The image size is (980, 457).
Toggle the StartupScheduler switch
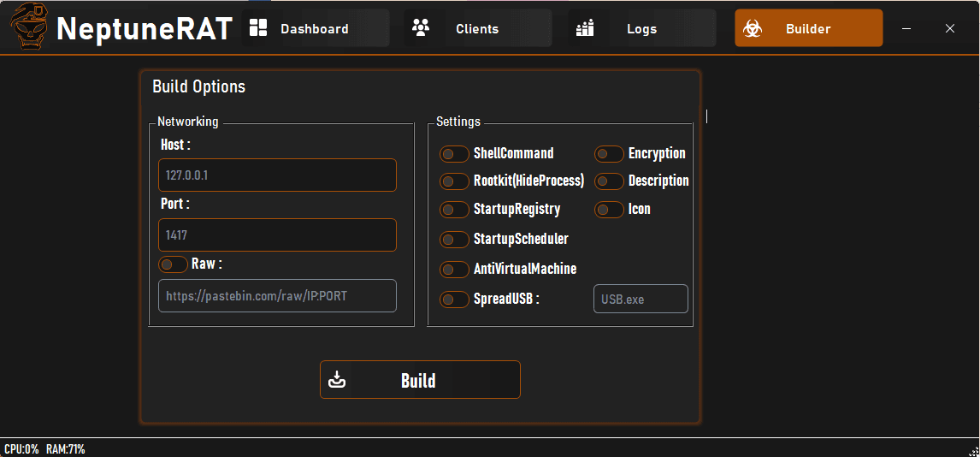click(454, 240)
